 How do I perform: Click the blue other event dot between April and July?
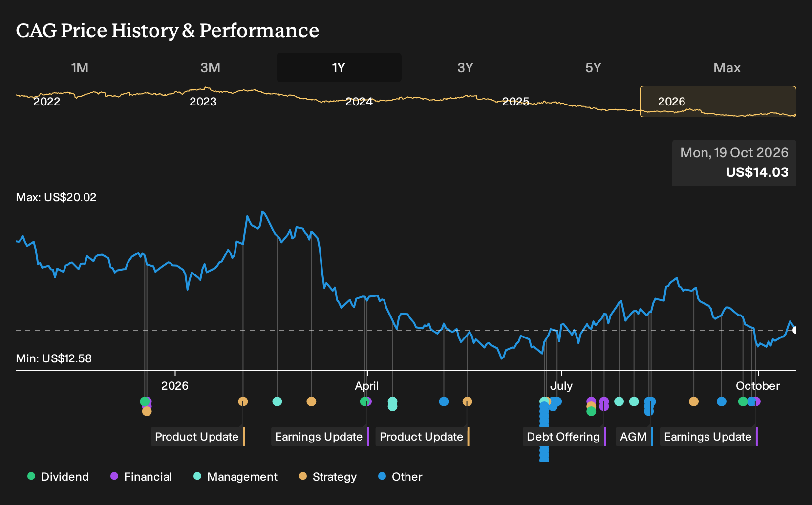tap(444, 401)
